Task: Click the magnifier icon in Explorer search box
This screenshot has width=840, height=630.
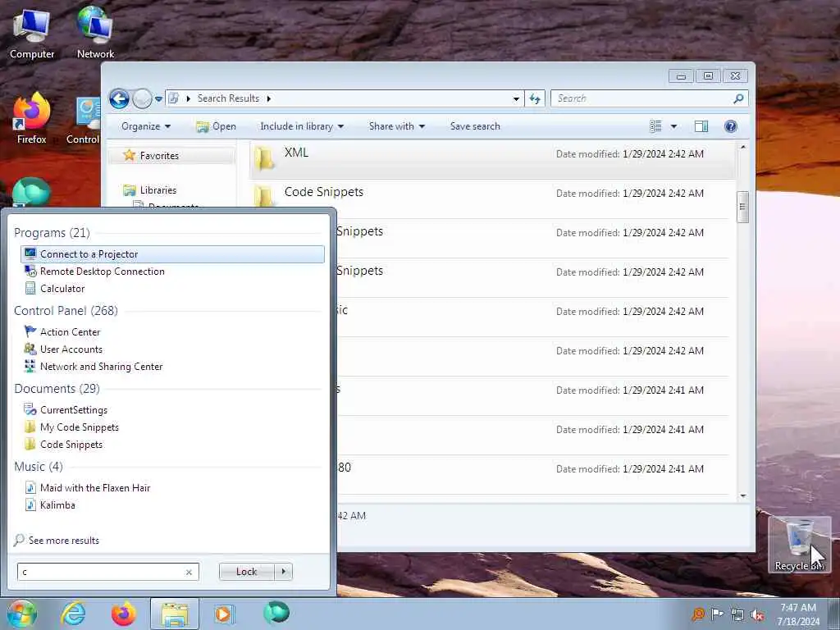Action: tap(739, 98)
